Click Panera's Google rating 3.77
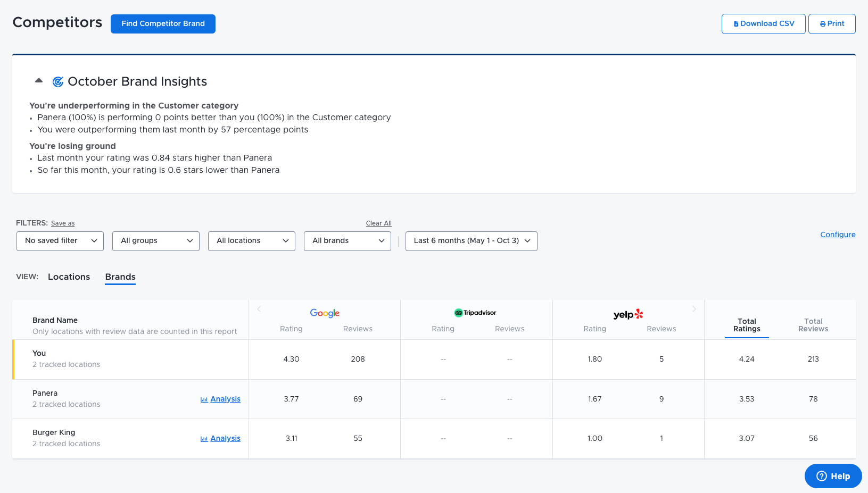The image size is (868, 493). pos(291,399)
